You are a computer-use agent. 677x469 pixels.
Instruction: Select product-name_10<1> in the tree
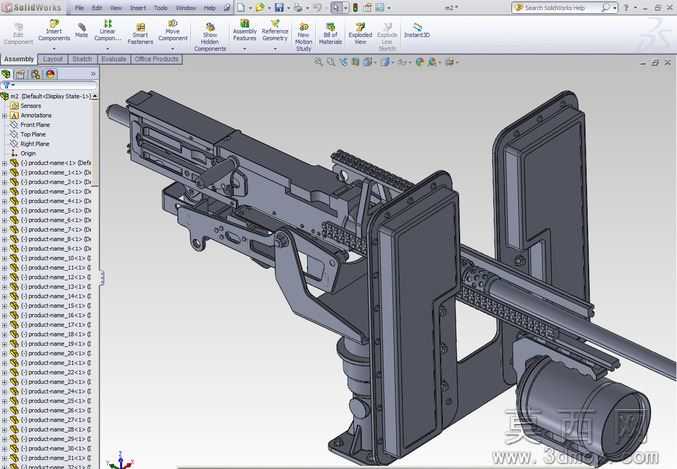51,258
